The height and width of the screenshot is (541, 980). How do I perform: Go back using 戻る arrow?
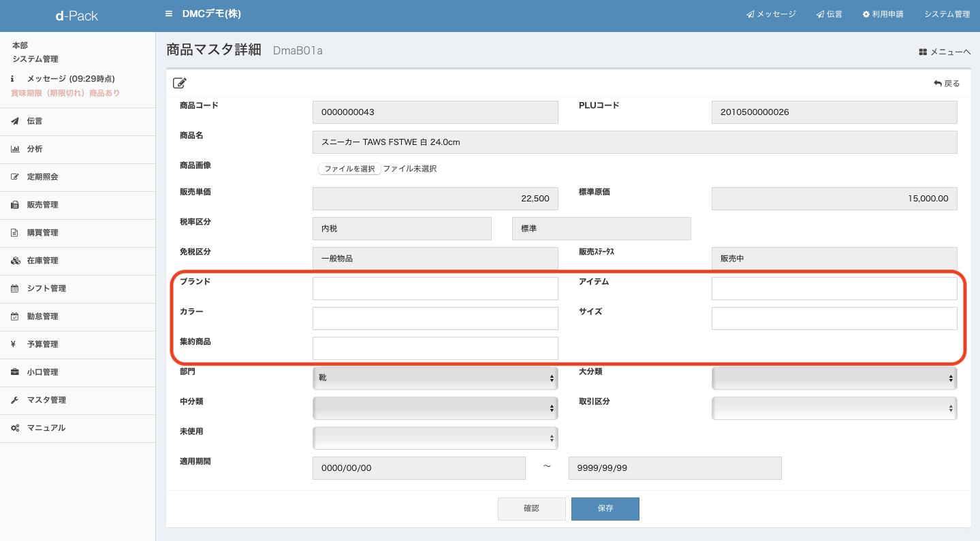(x=947, y=84)
